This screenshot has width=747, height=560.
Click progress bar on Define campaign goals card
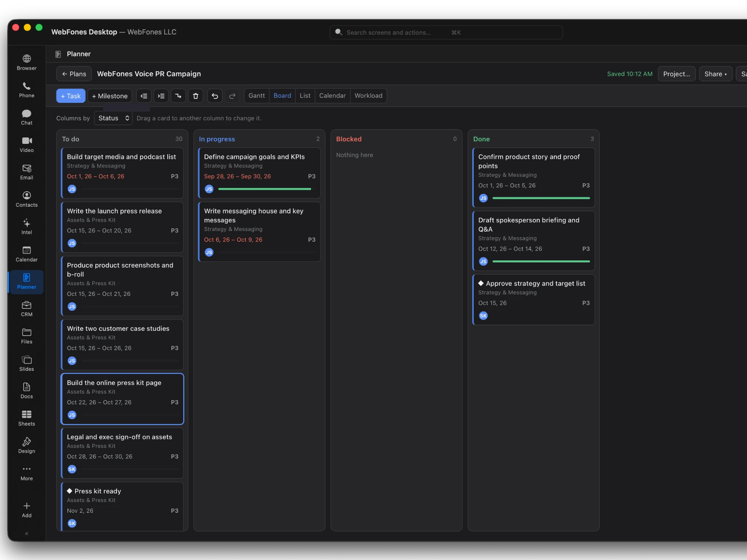click(x=267, y=189)
